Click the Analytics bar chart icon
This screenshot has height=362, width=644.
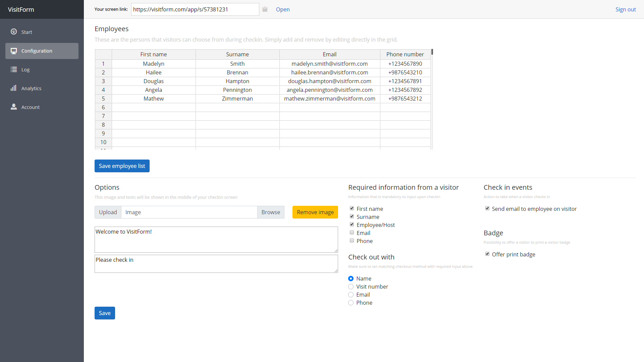click(x=14, y=88)
